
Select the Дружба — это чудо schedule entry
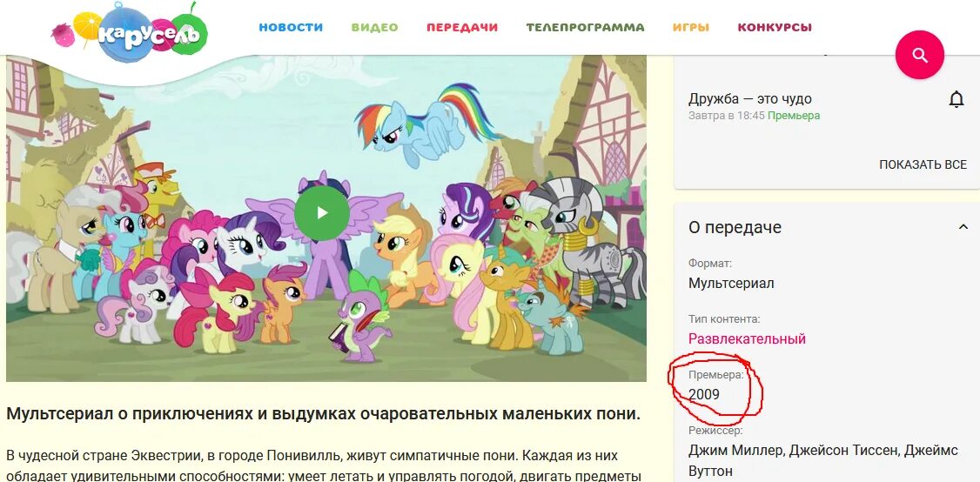(750, 99)
